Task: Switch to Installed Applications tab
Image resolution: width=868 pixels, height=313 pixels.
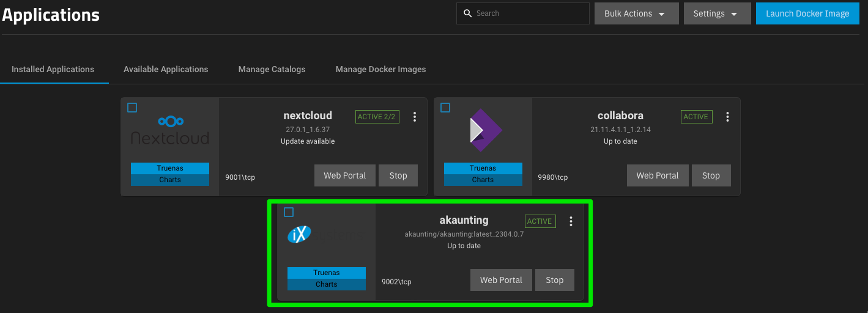Action: (53, 69)
